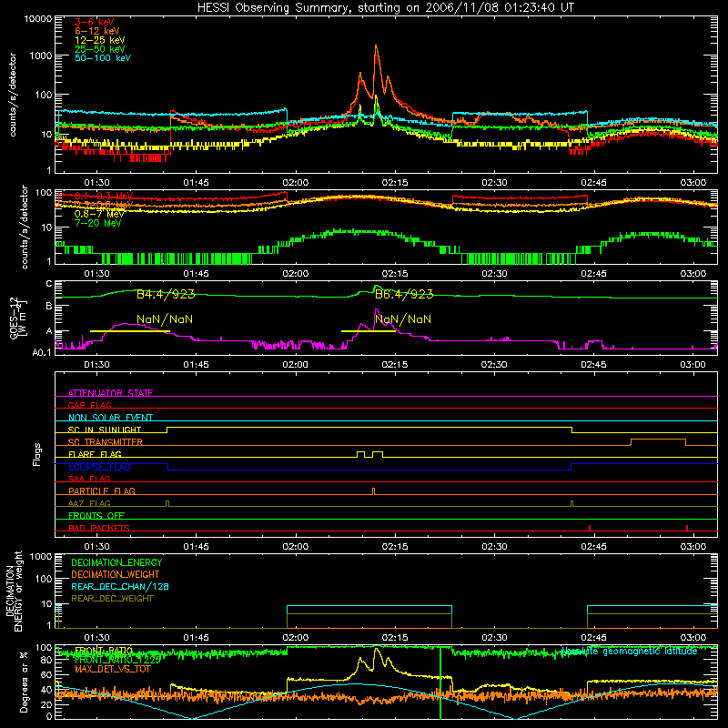Viewport: 728px width, 728px height.
Task: Click the first BAD_PACKETS spike near 02:44
Action: tap(589, 528)
